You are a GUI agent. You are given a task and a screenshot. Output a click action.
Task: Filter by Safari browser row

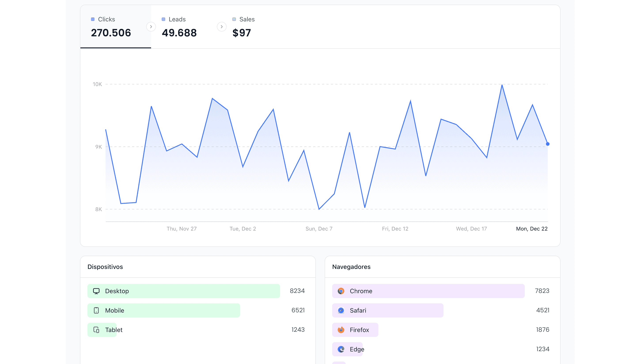click(441, 310)
